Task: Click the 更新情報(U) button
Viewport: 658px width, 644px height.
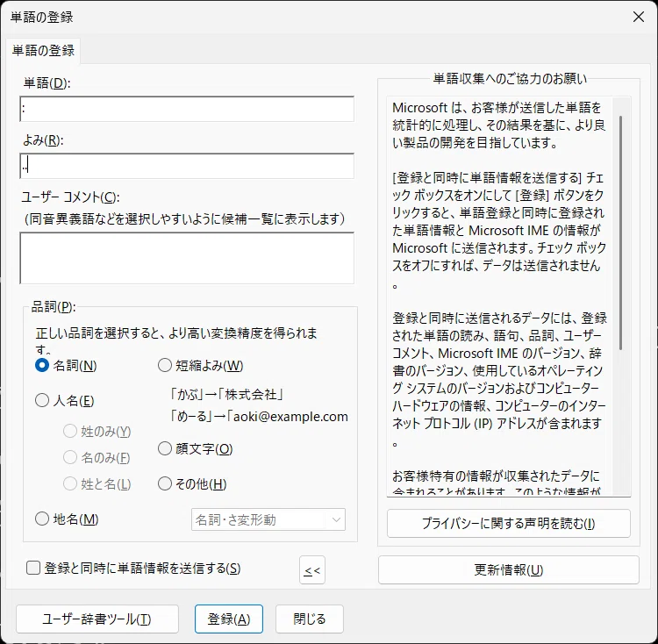Action: coord(509,570)
